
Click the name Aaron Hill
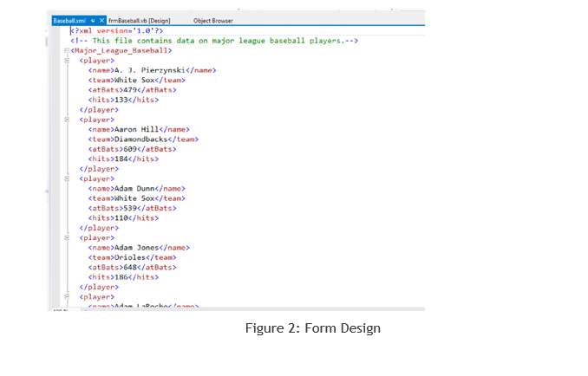pyautogui.click(x=136, y=129)
